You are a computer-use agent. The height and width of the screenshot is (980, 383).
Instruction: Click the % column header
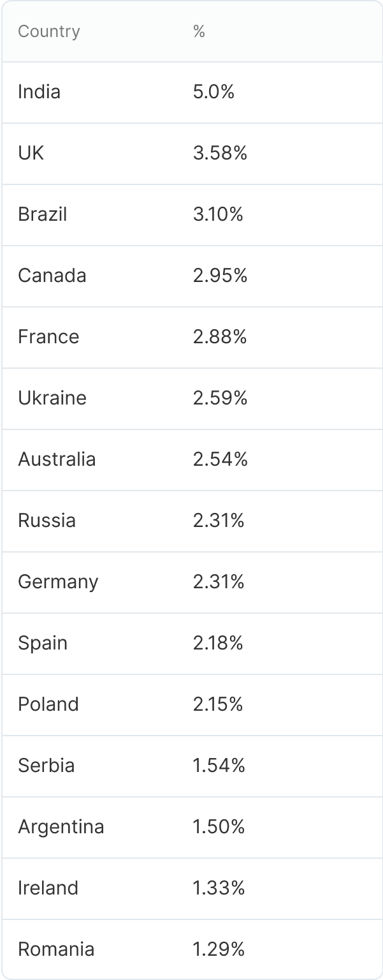tap(199, 31)
